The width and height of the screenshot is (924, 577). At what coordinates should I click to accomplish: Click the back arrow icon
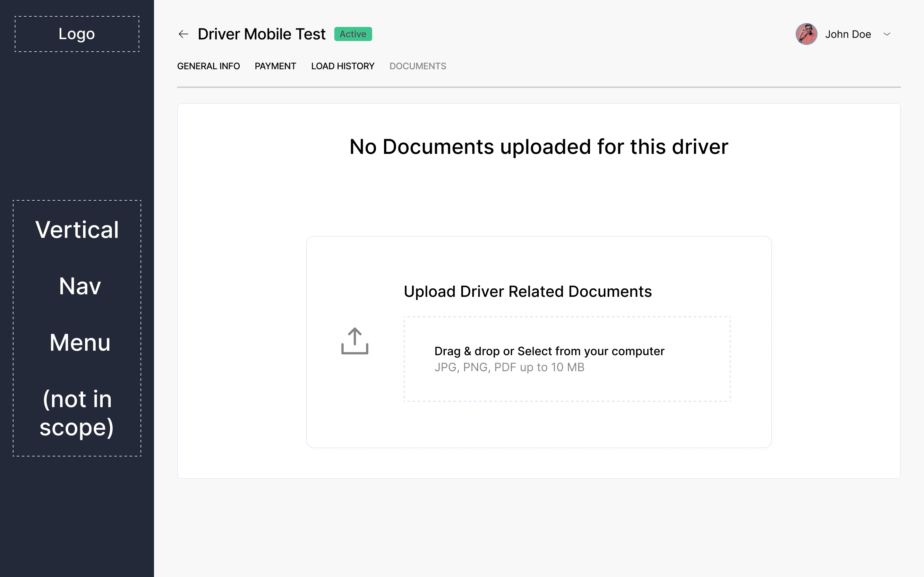183,34
